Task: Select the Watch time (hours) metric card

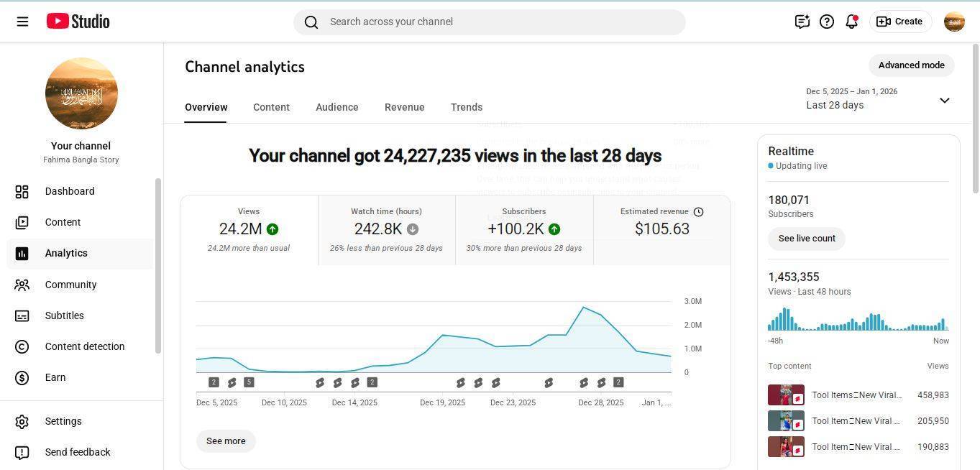Action: pyautogui.click(x=386, y=230)
